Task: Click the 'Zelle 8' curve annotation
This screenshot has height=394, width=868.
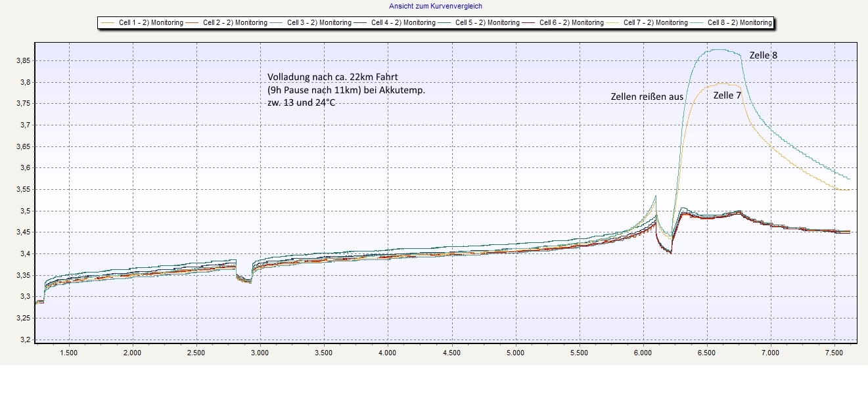Action: (x=763, y=55)
